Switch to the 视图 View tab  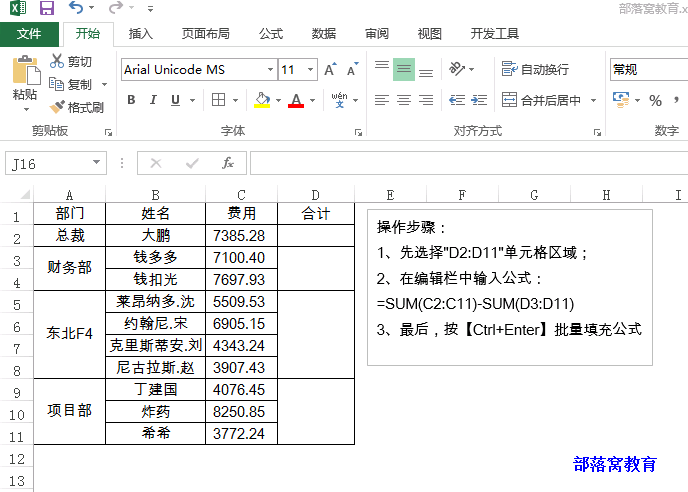(429, 34)
